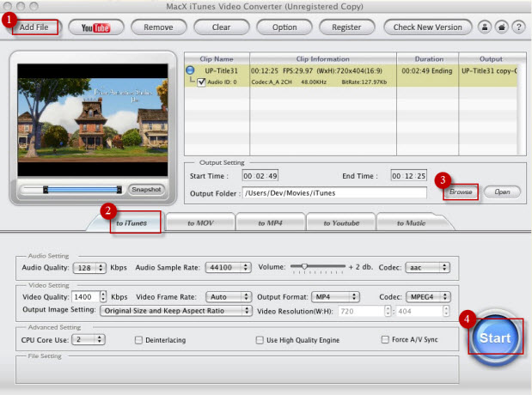Open the home page icon in toolbar
532x395 pixels.
pos(502,27)
